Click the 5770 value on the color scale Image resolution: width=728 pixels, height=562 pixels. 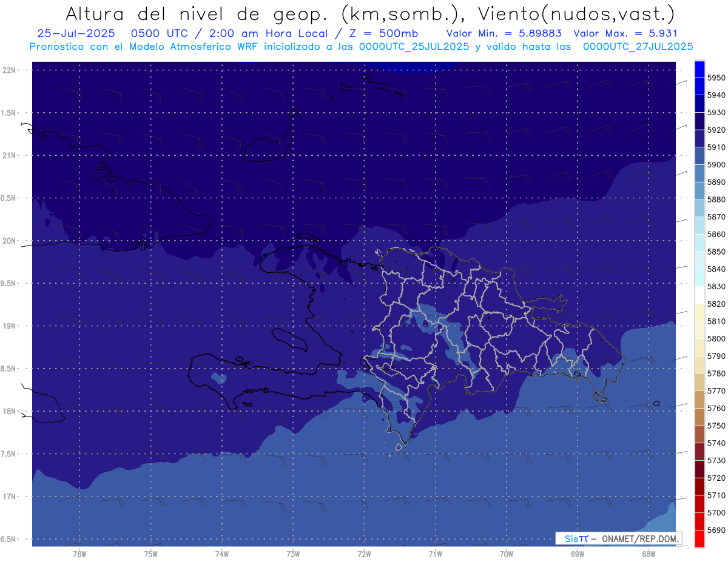[x=716, y=390]
